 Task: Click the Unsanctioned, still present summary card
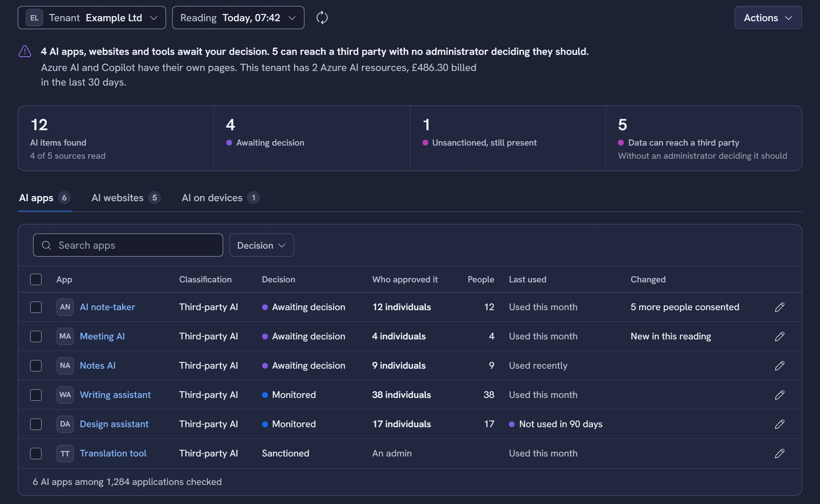tap(508, 138)
